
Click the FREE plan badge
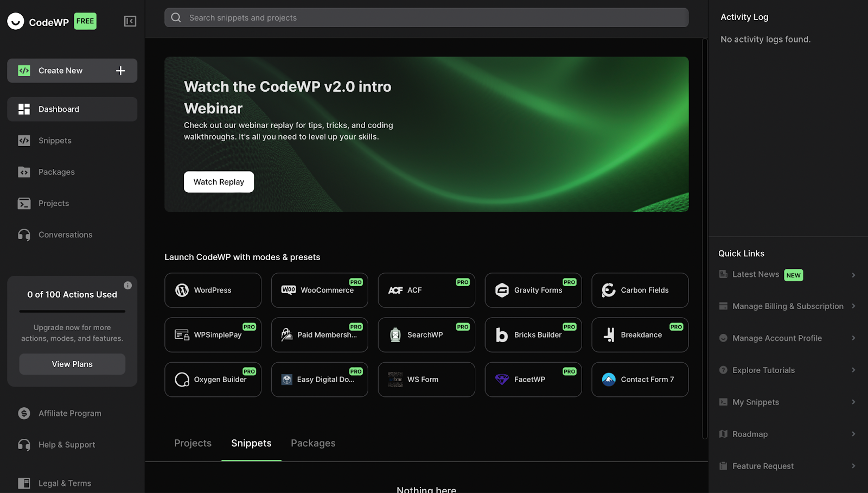85,21
